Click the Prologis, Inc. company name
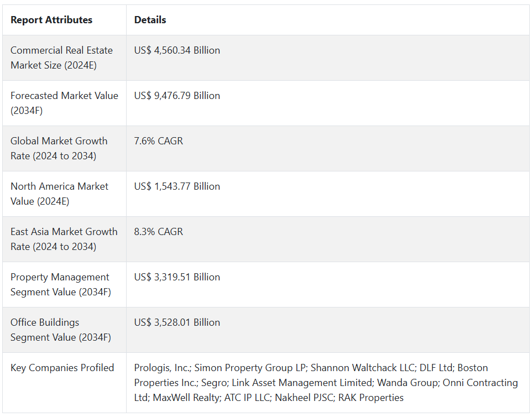Image resolution: width=532 pixels, height=417 pixels. pyautogui.click(x=162, y=368)
